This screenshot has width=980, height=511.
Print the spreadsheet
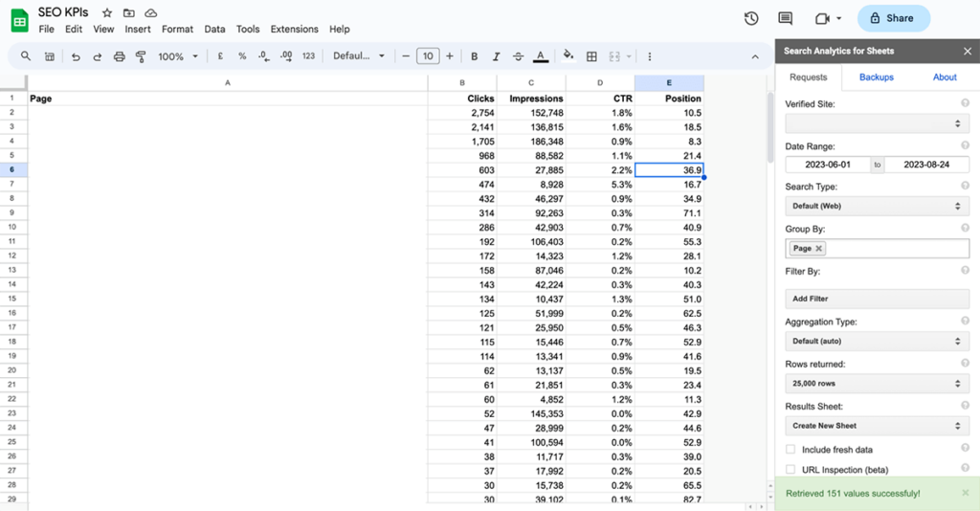tap(119, 56)
